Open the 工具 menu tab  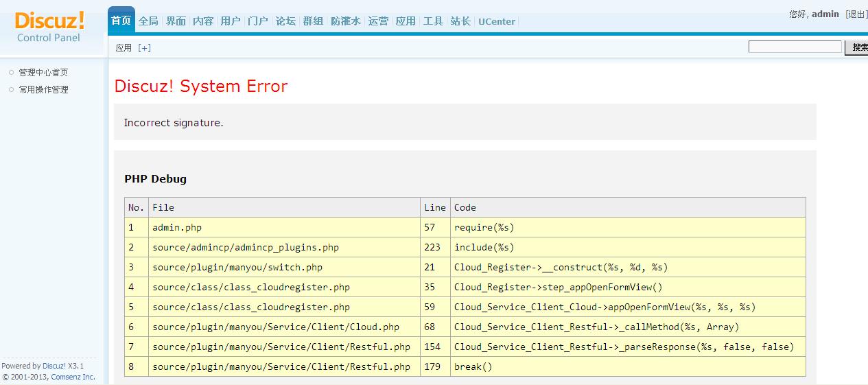(x=433, y=21)
